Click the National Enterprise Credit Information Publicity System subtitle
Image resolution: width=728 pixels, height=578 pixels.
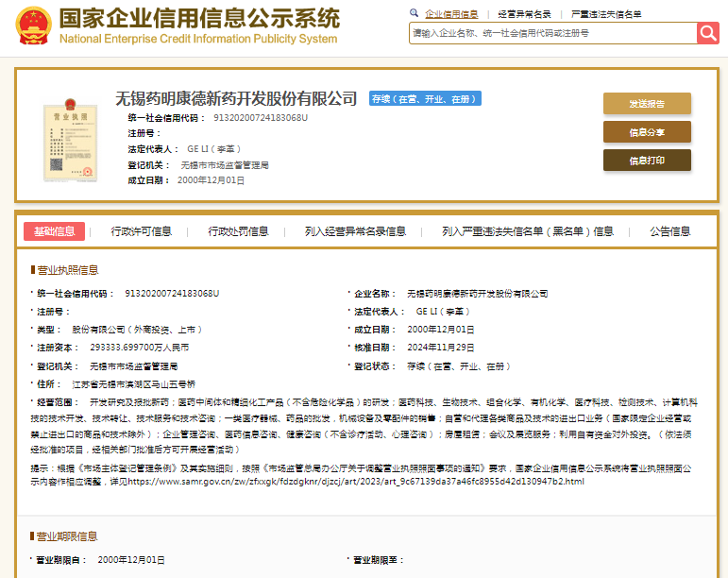pyautogui.click(x=198, y=39)
